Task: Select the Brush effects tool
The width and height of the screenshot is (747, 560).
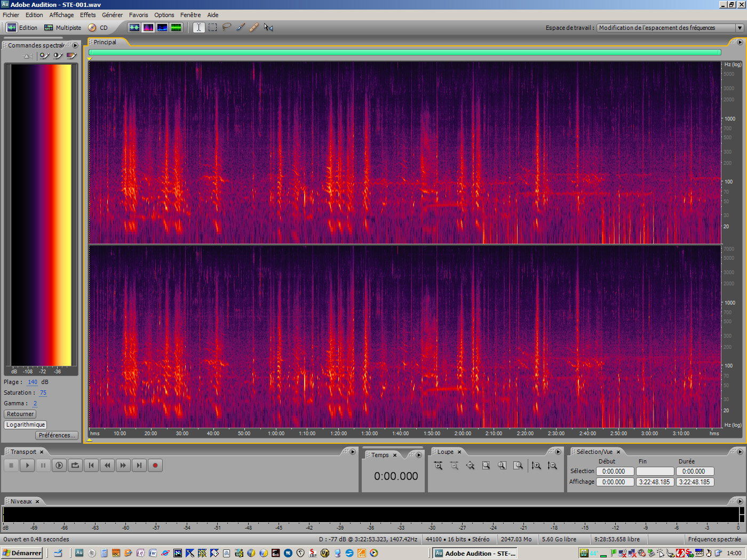Action: 240,27
